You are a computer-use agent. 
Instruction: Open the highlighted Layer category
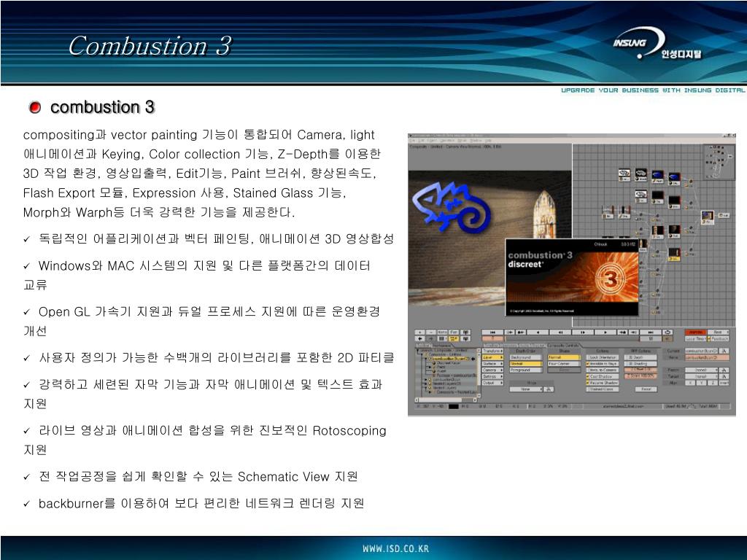tap(492, 357)
